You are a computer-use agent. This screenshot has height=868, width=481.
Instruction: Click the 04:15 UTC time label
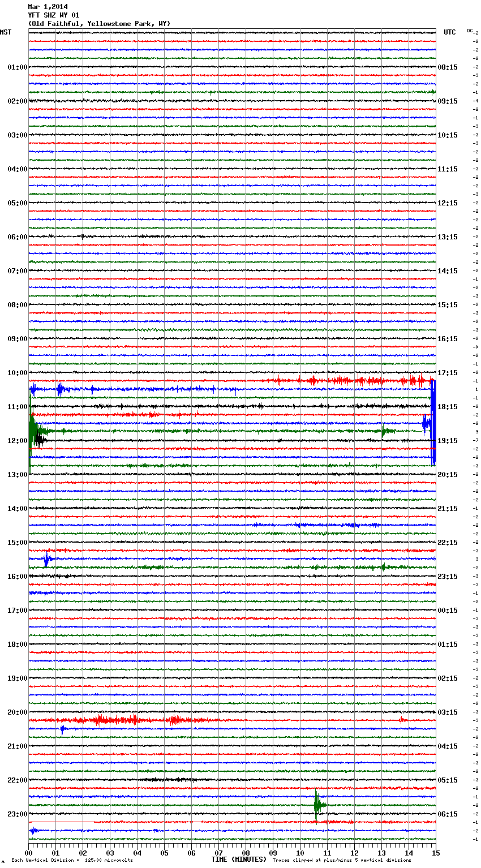coord(448,746)
